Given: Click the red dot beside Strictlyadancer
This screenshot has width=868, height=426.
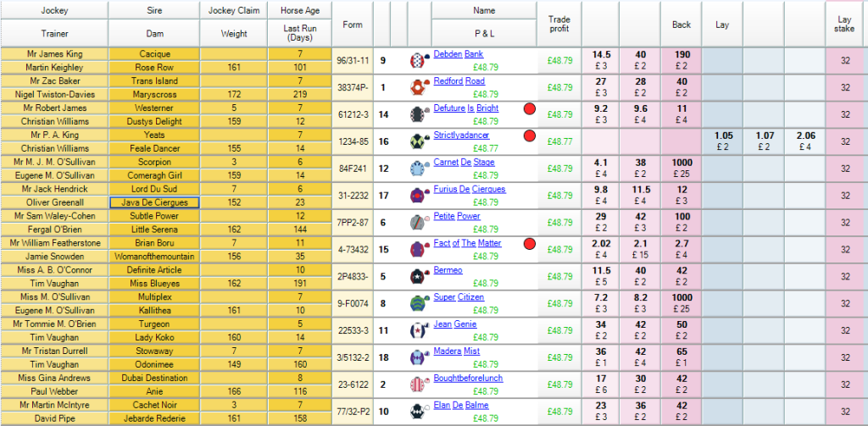Looking at the screenshot, I should coord(529,136).
